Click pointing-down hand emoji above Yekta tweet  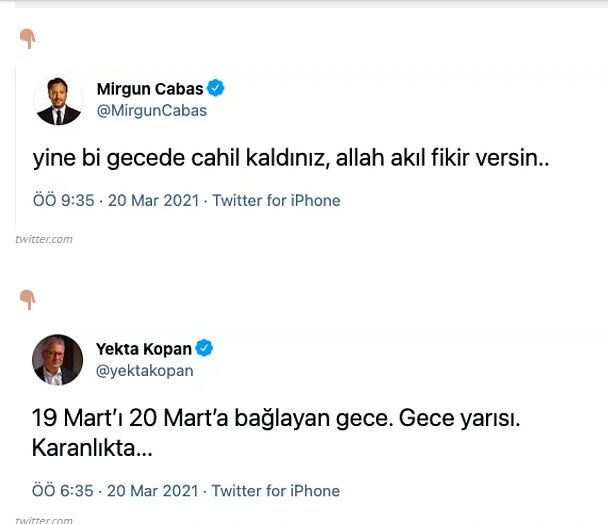(28, 299)
